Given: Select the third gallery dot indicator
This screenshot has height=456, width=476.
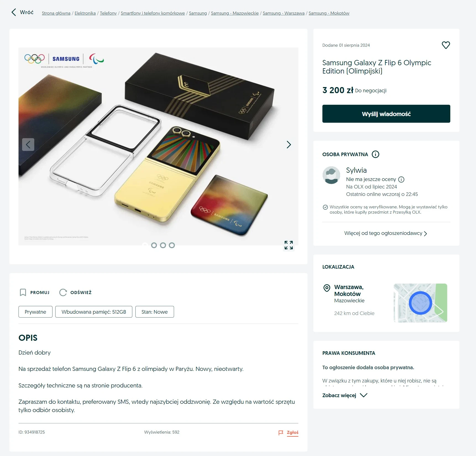Looking at the screenshot, I should point(163,245).
